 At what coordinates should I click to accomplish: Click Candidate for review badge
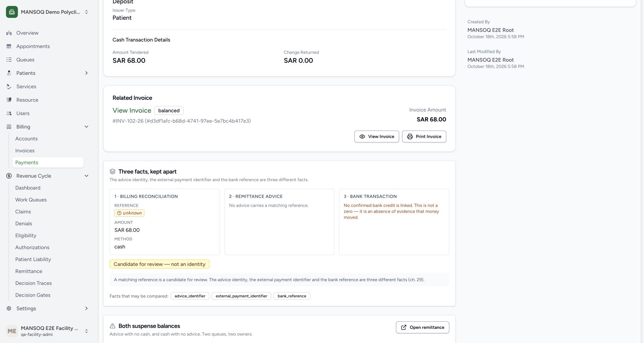(x=160, y=264)
